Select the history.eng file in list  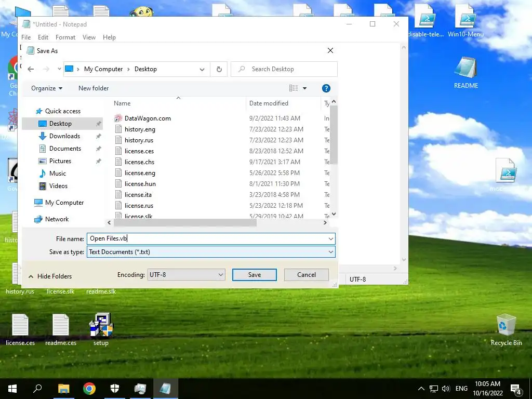coord(140,129)
